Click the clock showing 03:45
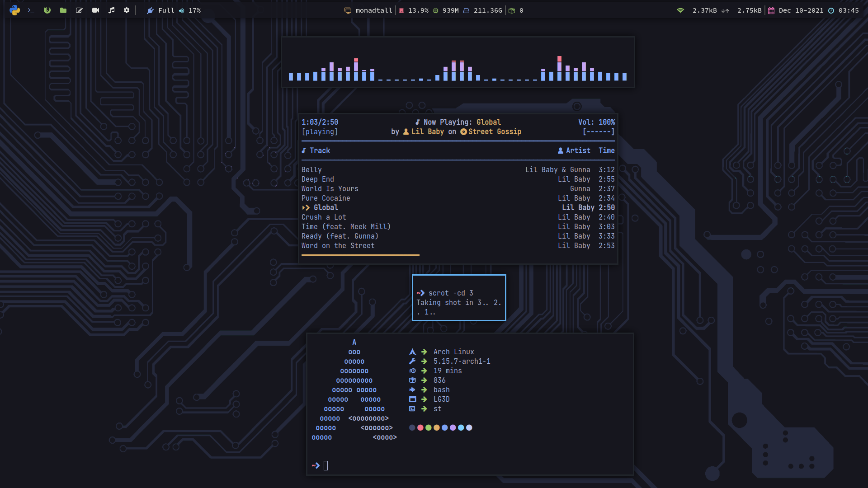This screenshot has width=868, height=488. click(x=848, y=10)
